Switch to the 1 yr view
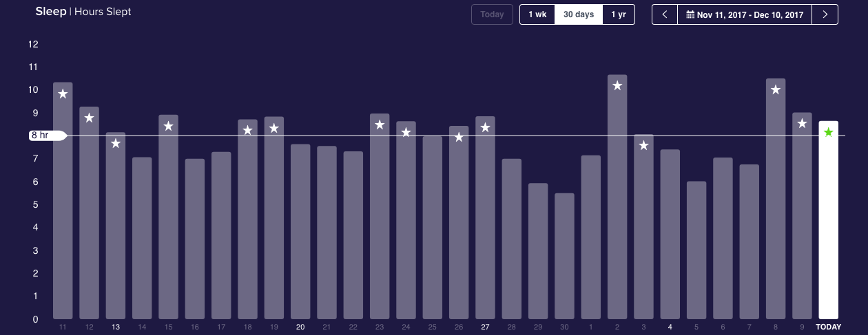 tap(618, 14)
